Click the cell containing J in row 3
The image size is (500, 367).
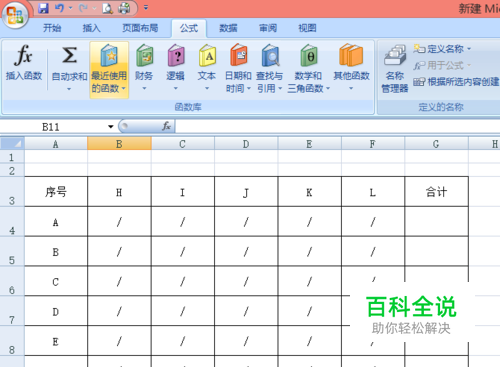coord(246,192)
